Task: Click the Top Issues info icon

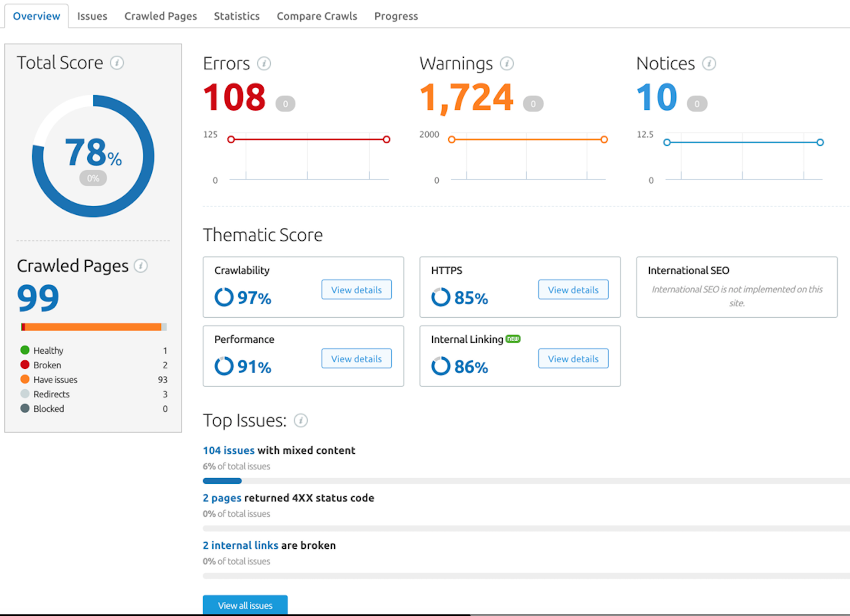Action: pos(300,421)
